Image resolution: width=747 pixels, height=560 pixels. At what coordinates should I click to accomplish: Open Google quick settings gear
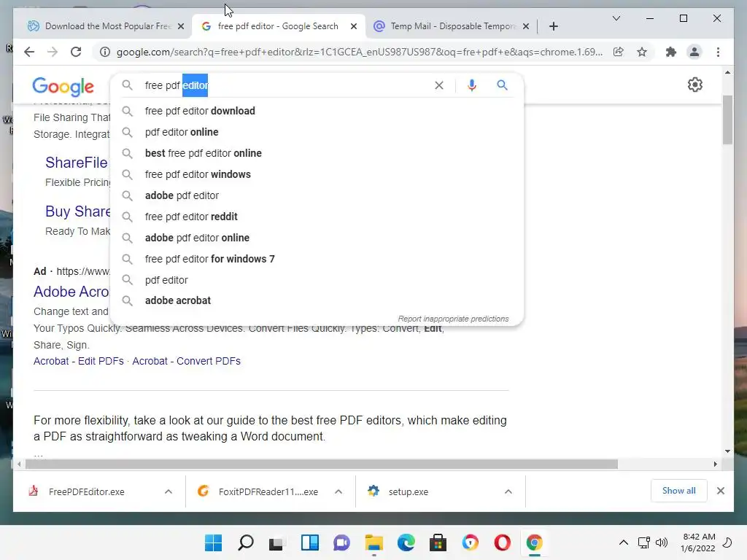[x=694, y=85]
